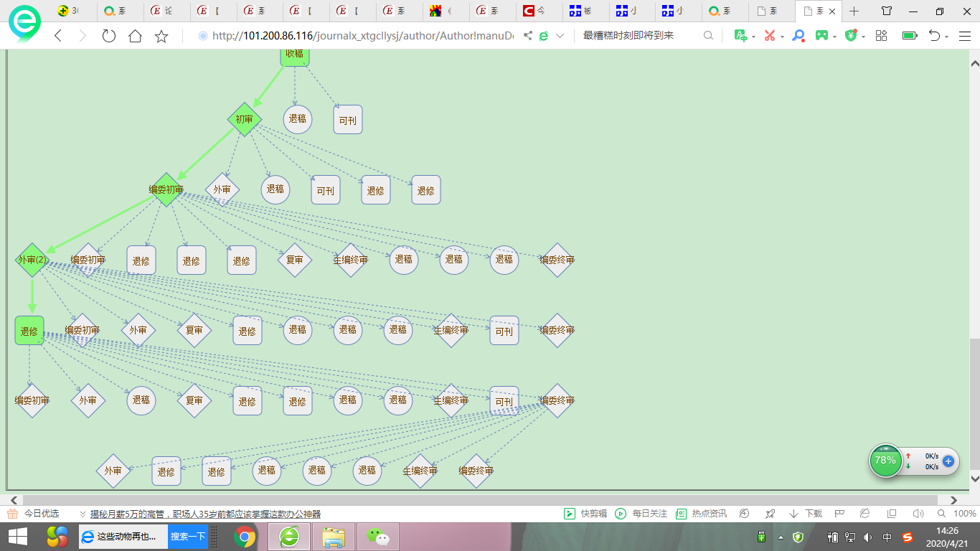
Task: Expand the undo arrow dropdown
Action: pos(947,37)
